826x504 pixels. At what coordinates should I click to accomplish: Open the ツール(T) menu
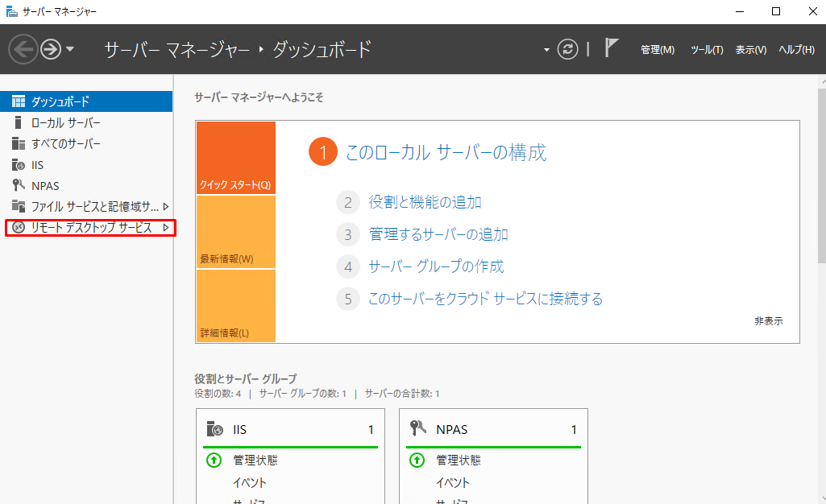(x=707, y=50)
